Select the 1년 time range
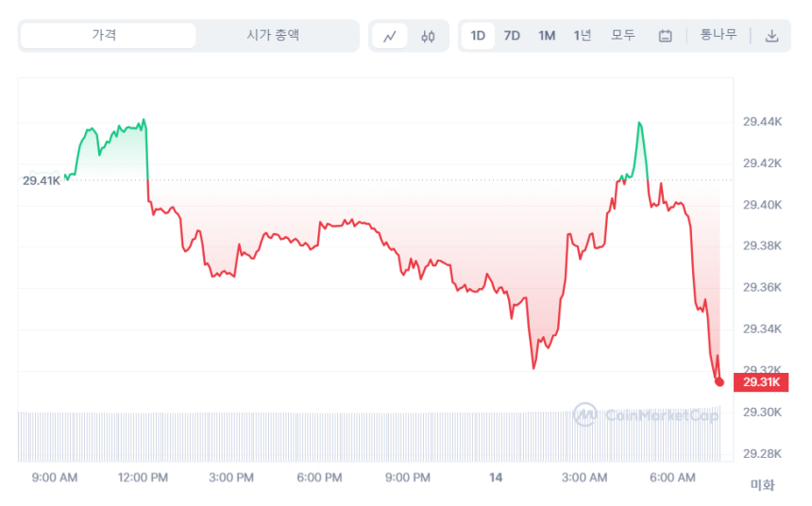Screen dimensions: 812x506 click(583, 36)
